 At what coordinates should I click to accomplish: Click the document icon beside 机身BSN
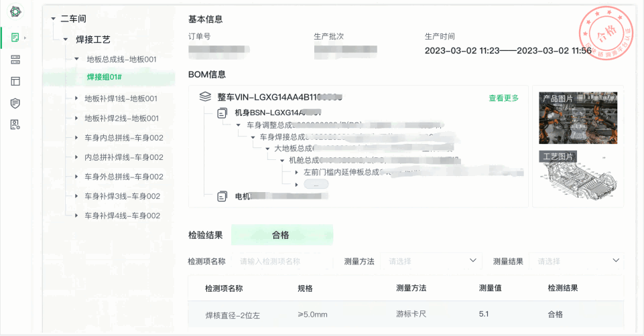point(222,113)
